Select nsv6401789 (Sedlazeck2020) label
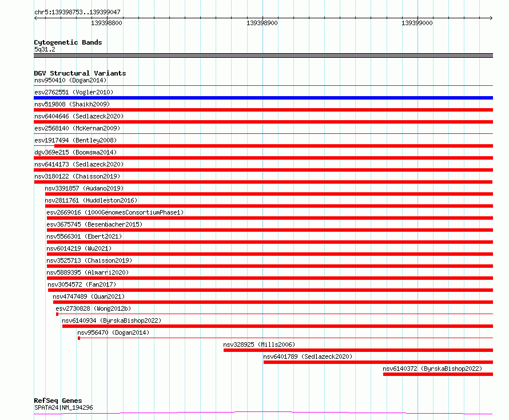Screen dimensions: 509x420 (308, 356)
